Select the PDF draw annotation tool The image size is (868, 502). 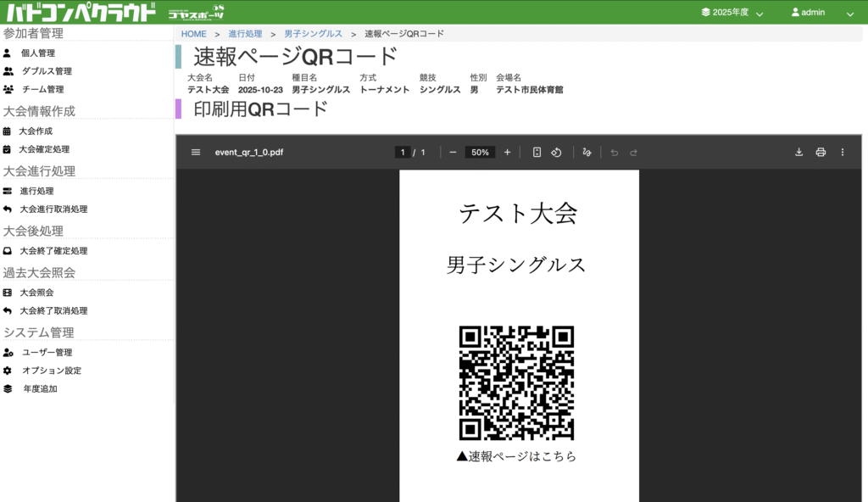(x=587, y=153)
